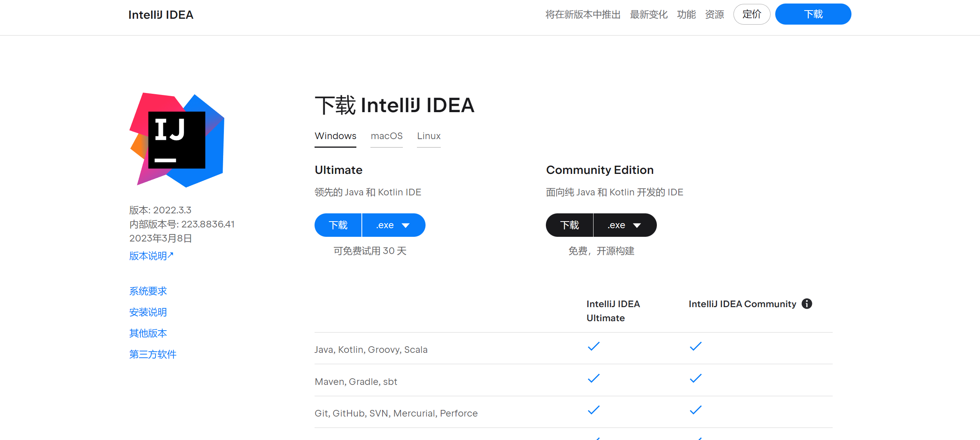Screen dimensions: 980x440
Task: Click the IntelliJ IDEA Ultimate column header
Action: (613, 311)
